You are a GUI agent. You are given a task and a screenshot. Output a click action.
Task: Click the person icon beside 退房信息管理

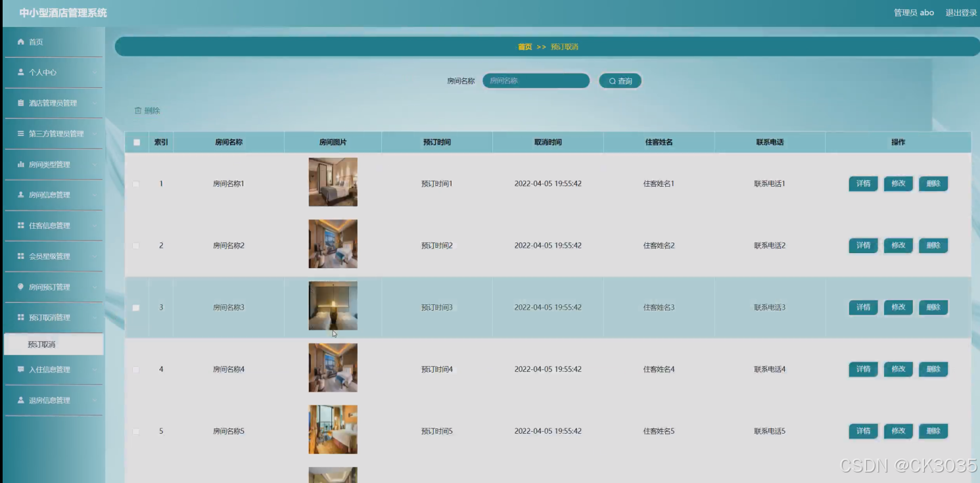tap(20, 400)
